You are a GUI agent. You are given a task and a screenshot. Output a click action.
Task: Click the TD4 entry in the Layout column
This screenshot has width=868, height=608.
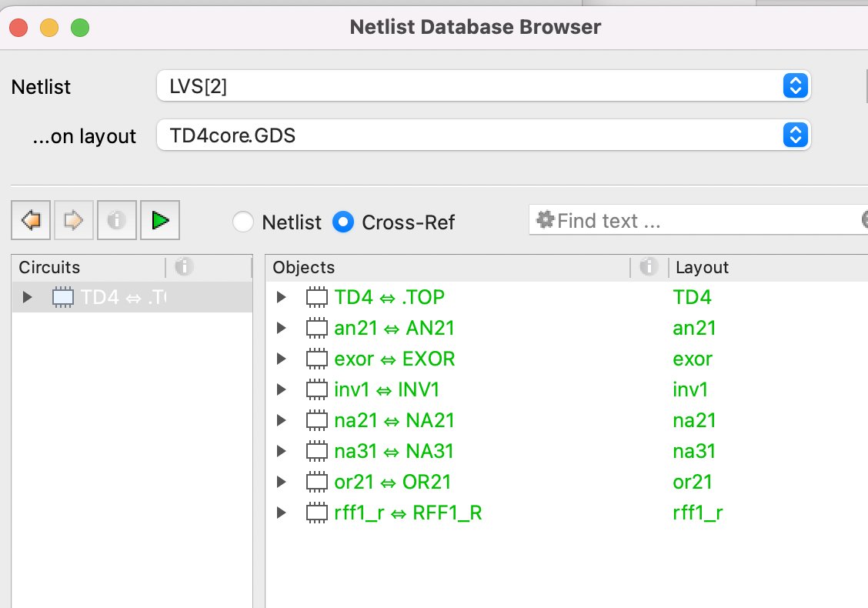(x=692, y=297)
